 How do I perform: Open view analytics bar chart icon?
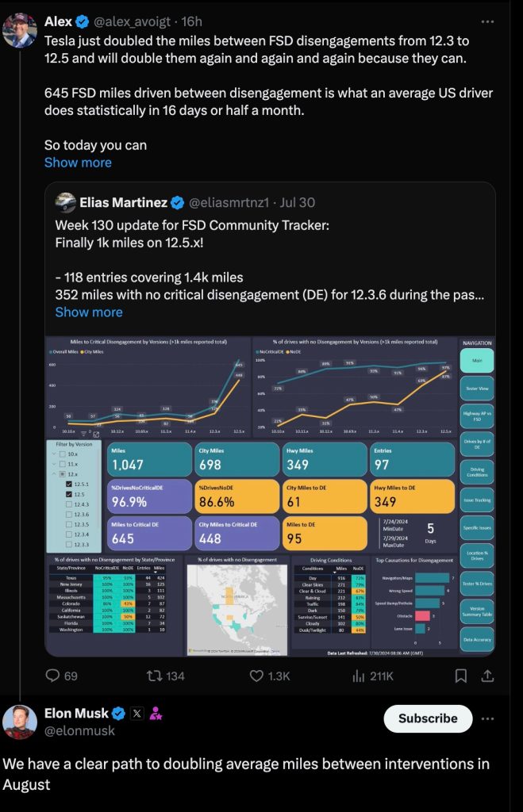pos(359,676)
